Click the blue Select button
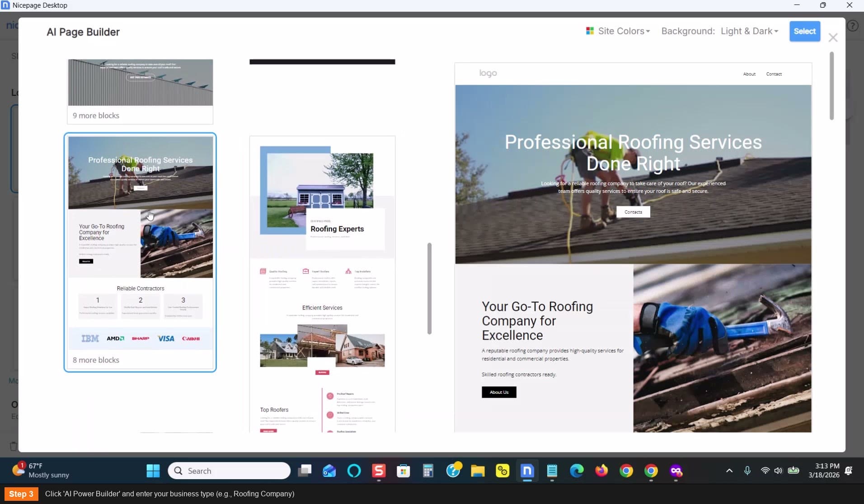Viewport: 864px width, 504px height. tap(804, 31)
